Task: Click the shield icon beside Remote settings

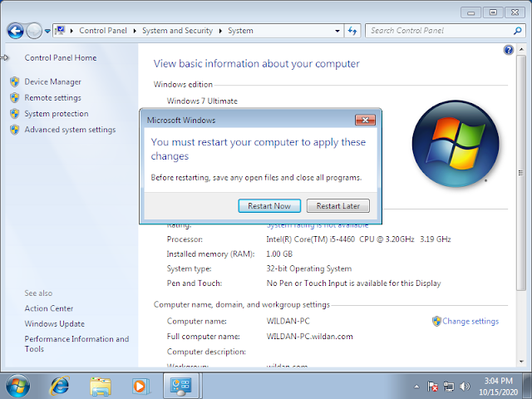Action: [15, 98]
